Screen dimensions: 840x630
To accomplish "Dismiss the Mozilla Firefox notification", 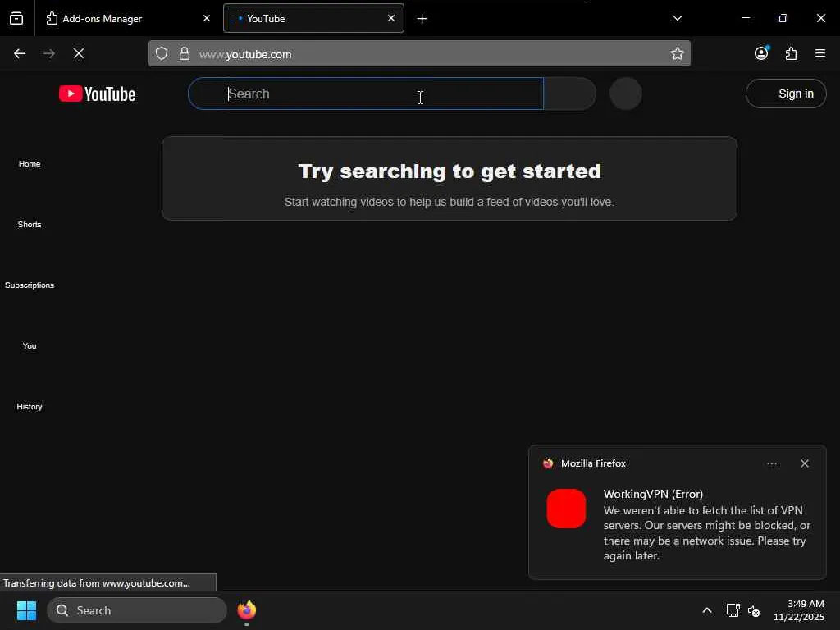I will coord(805,463).
